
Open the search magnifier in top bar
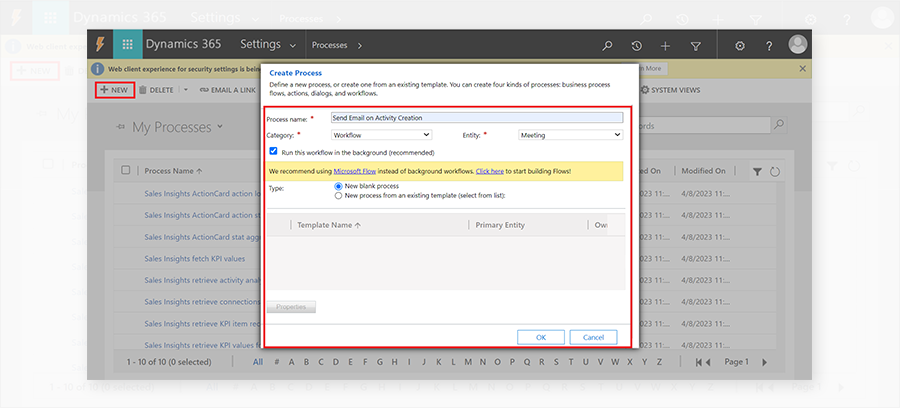click(x=607, y=45)
